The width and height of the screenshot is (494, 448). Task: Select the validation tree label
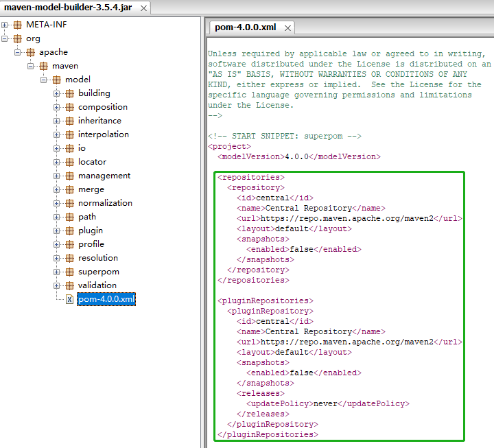[97, 285]
